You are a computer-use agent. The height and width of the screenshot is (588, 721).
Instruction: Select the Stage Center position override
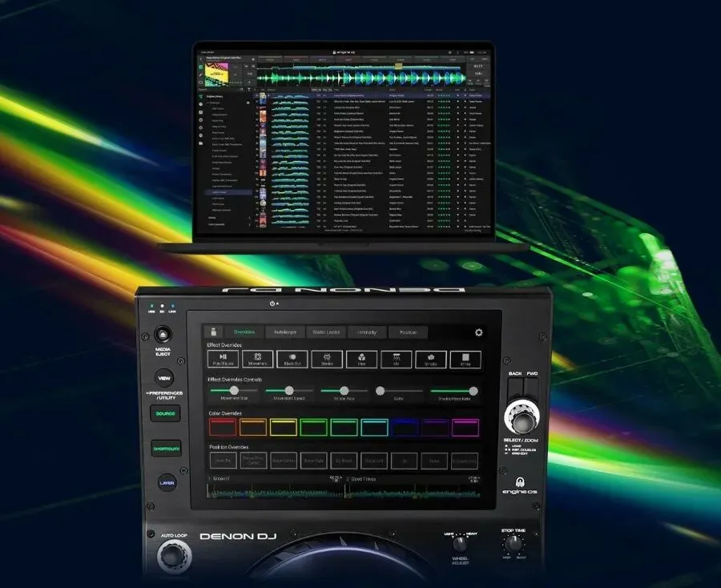[x=284, y=461]
